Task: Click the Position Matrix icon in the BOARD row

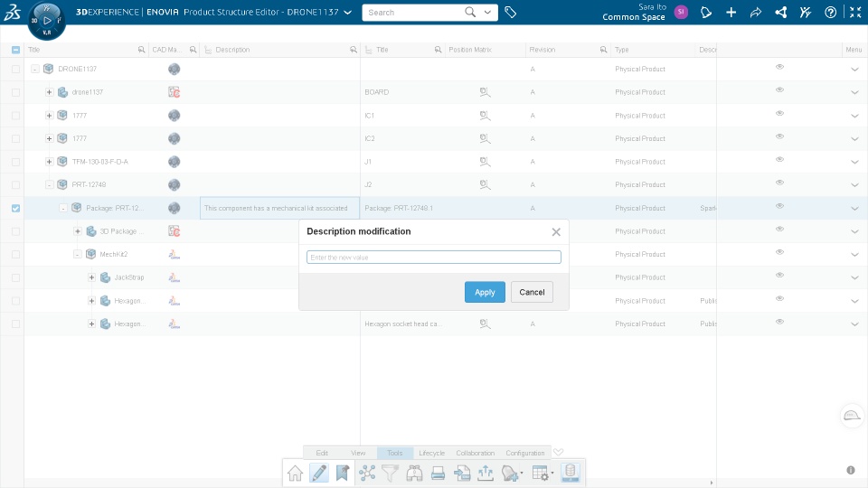Action: point(485,92)
